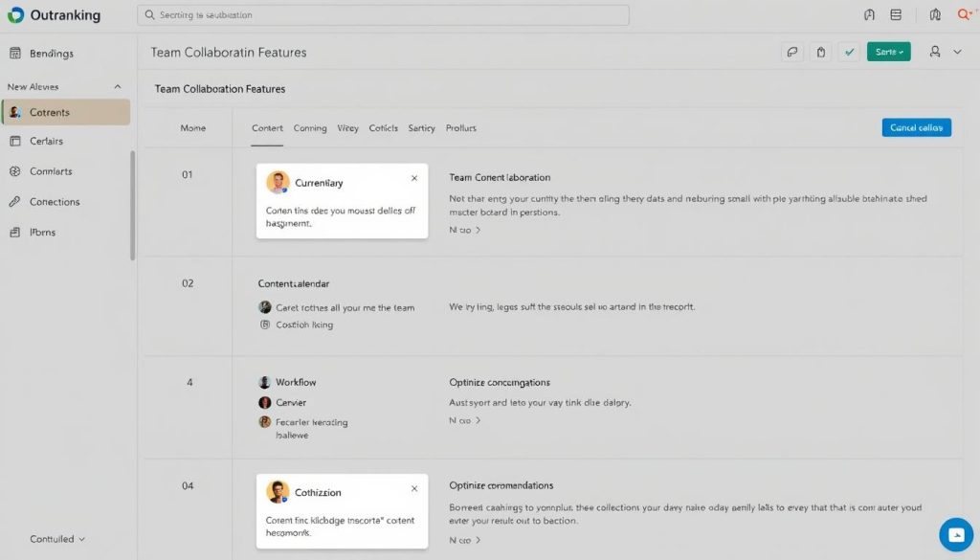Open Bendings from the sidebar icon
This screenshot has height=560, width=980.
[15, 54]
